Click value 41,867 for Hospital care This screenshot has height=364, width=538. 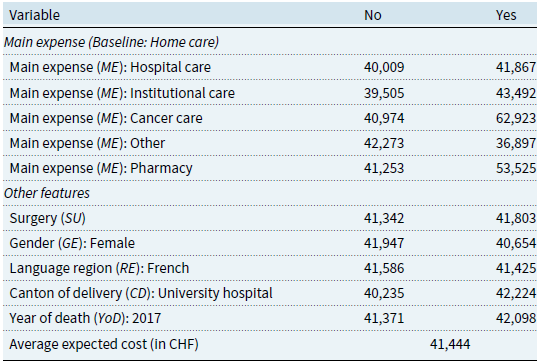click(x=516, y=67)
